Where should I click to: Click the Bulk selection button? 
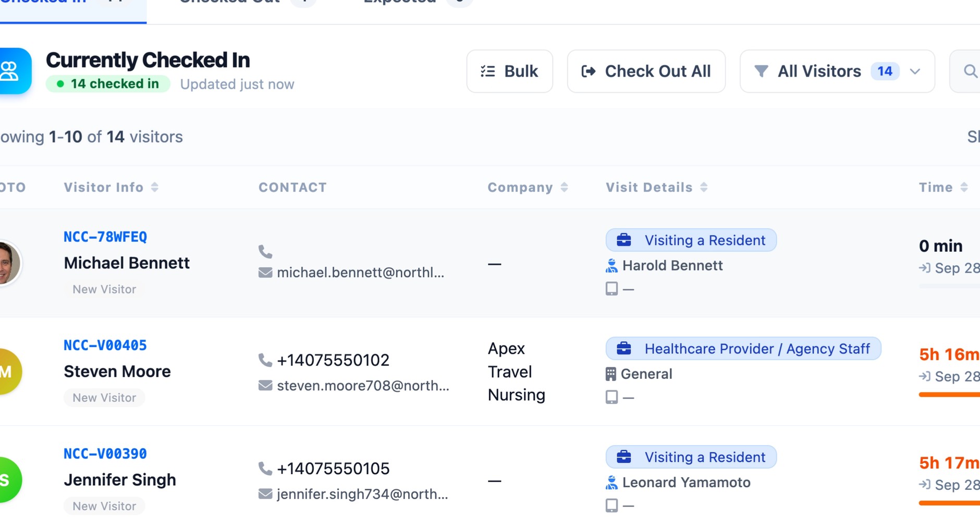click(509, 71)
